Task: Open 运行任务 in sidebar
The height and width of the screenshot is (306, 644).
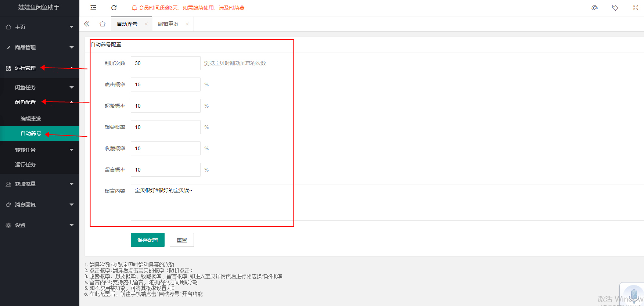Action: click(x=40, y=165)
